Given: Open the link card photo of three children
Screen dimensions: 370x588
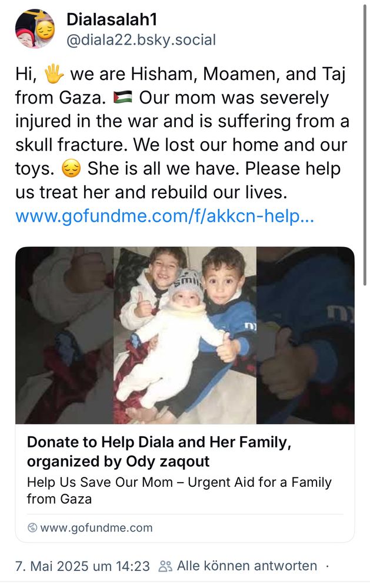Looking at the screenshot, I should point(185,335).
